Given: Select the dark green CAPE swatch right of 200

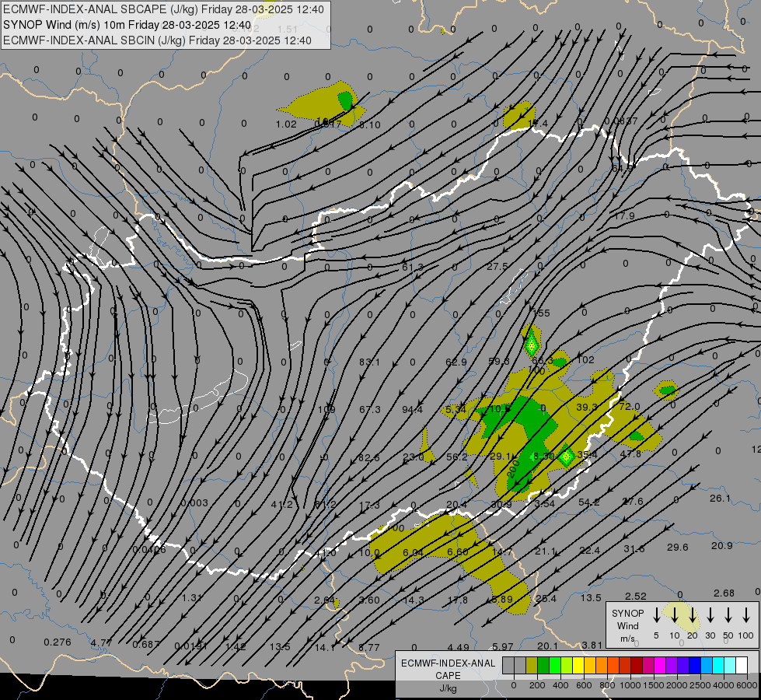Looking at the screenshot, I should [x=543, y=666].
